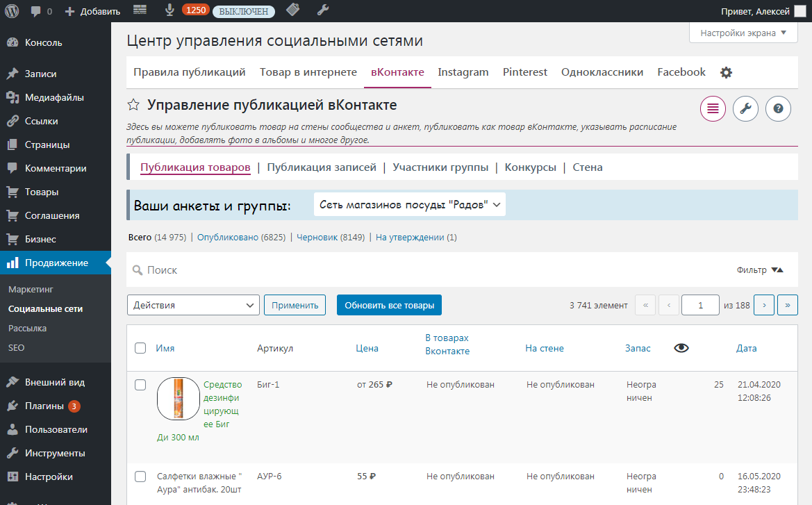This screenshot has width=812, height=505.
Task: Click the list layout icon in admin bar
Action: click(x=140, y=10)
